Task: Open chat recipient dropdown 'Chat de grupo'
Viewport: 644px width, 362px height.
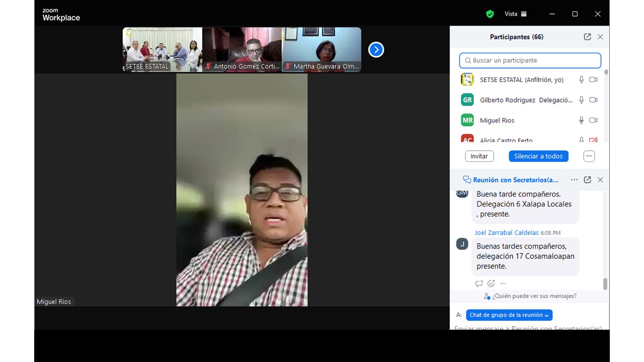Action: coord(509,315)
